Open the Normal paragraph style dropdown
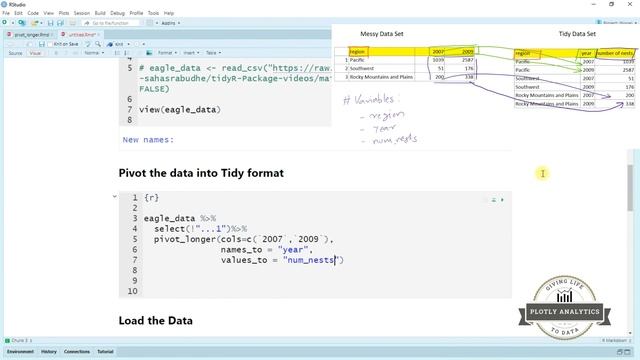This screenshot has height=360, width=640. coord(94,53)
